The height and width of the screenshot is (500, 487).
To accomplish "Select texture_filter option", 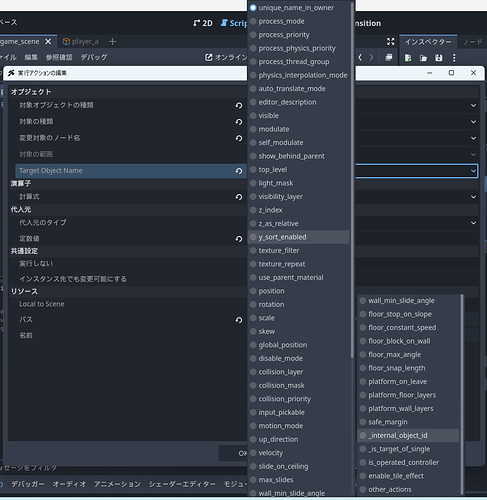I will click(x=299, y=250).
